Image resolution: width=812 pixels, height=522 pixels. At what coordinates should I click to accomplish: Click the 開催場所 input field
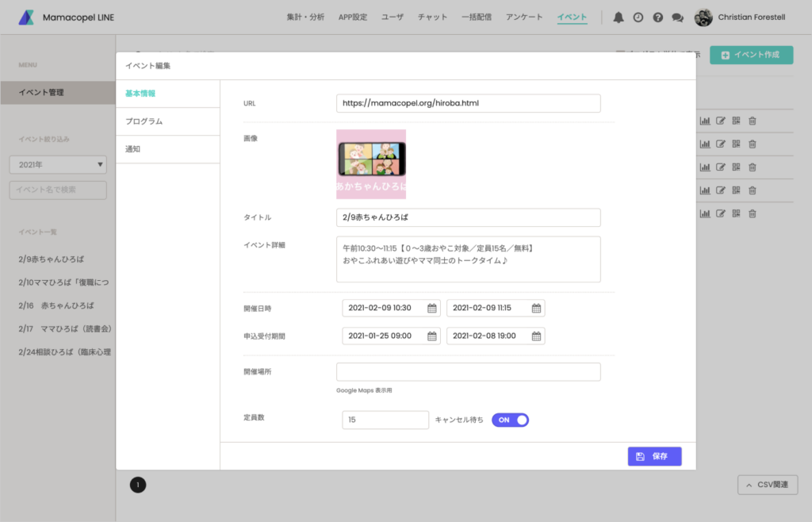(x=468, y=372)
